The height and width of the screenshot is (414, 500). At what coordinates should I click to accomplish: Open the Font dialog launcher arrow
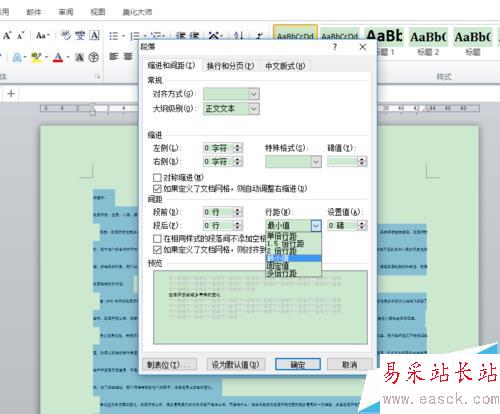click(x=98, y=77)
